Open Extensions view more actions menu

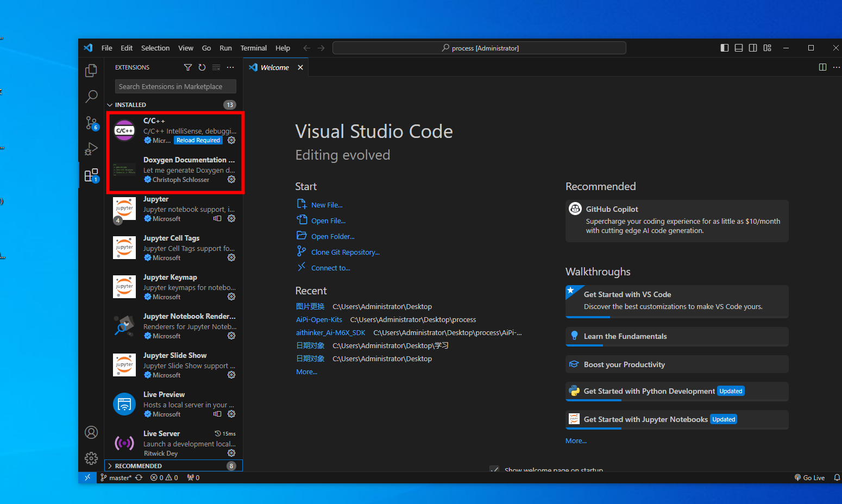coord(230,67)
